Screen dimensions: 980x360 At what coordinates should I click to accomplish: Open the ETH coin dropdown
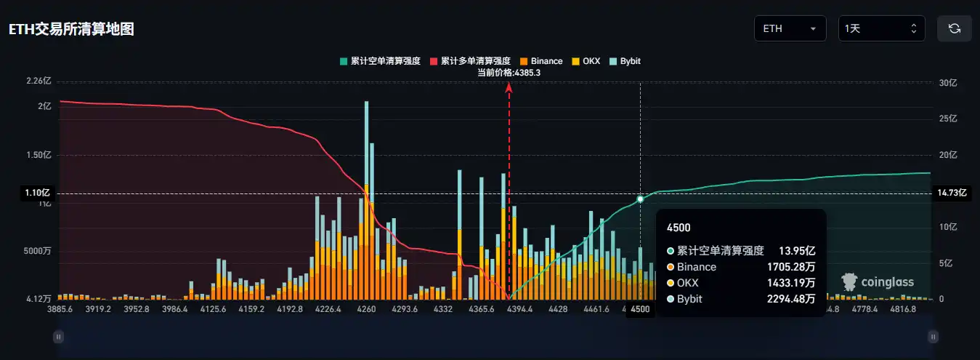[790, 29]
